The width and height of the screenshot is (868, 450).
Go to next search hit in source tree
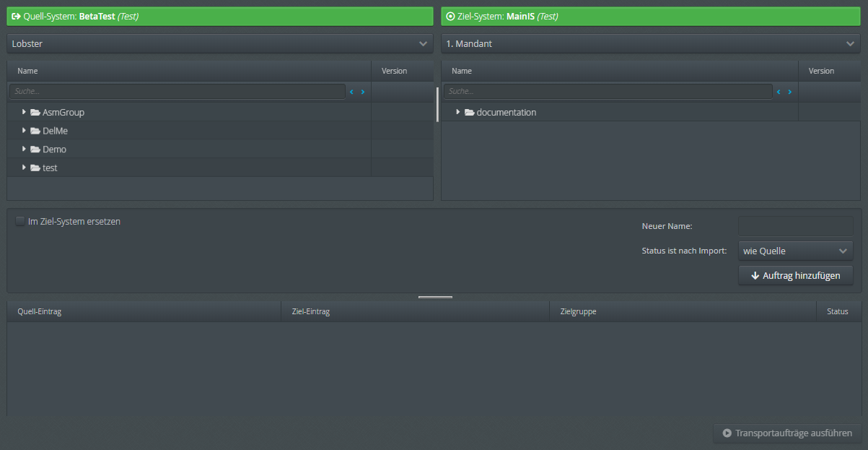(x=363, y=92)
